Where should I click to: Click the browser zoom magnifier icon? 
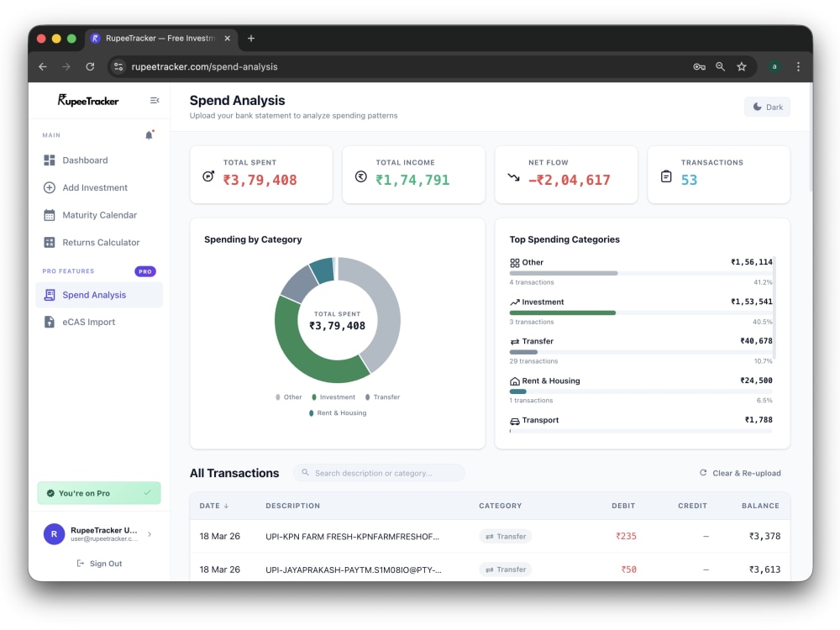(x=721, y=66)
